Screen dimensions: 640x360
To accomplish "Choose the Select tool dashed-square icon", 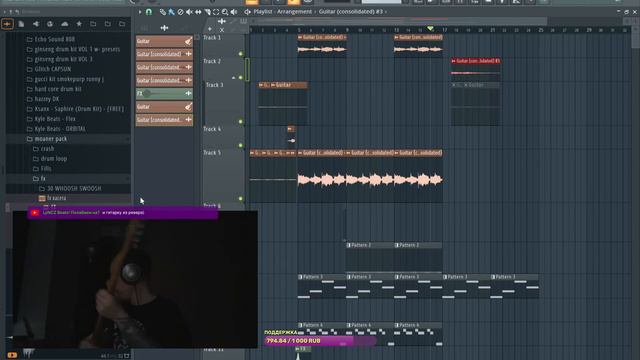I will tap(216, 12).
